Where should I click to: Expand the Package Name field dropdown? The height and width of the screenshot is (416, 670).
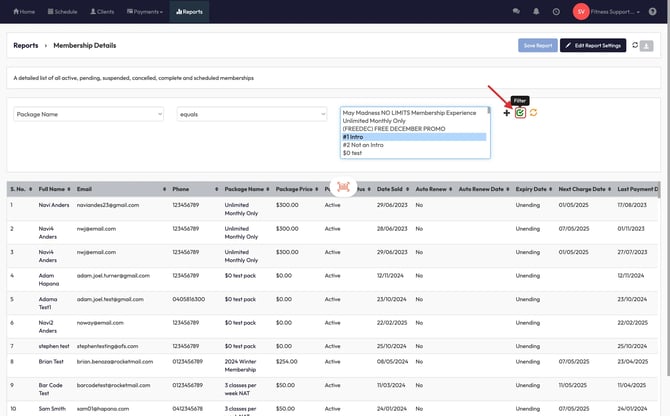point(88,114)
